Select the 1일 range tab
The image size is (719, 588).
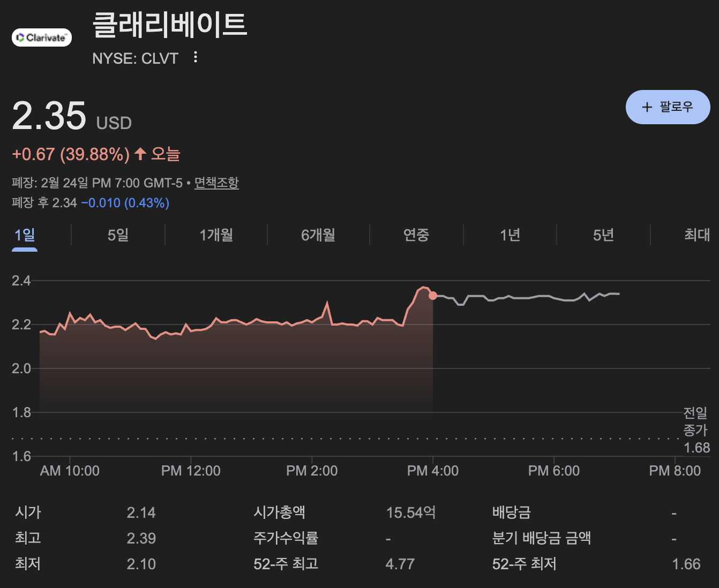(x=25, y=235)
